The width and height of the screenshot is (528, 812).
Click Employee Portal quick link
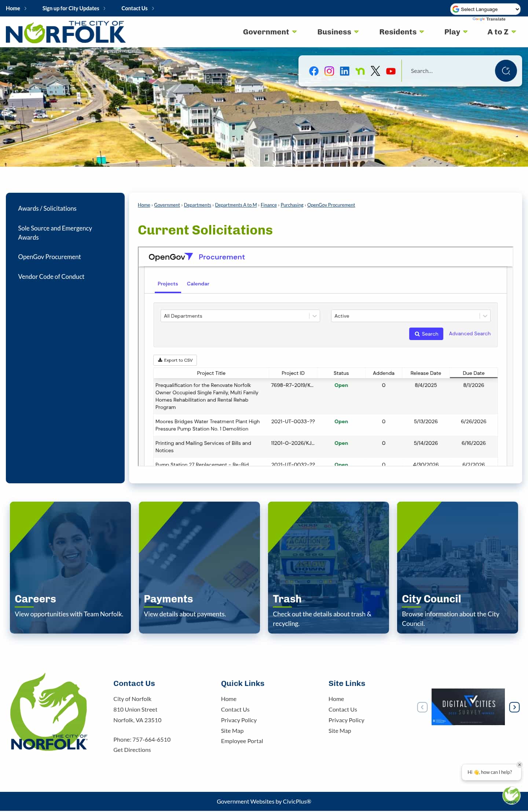pyautogui.click(x=242, y=741)
